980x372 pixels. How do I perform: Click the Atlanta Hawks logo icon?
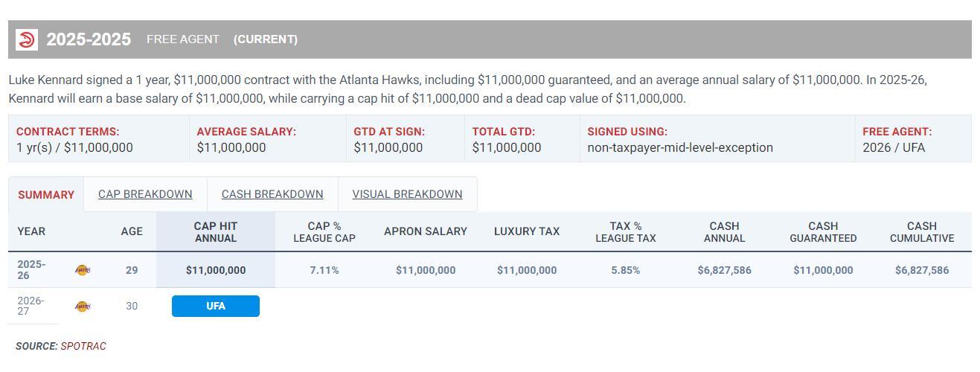[27, 39]
